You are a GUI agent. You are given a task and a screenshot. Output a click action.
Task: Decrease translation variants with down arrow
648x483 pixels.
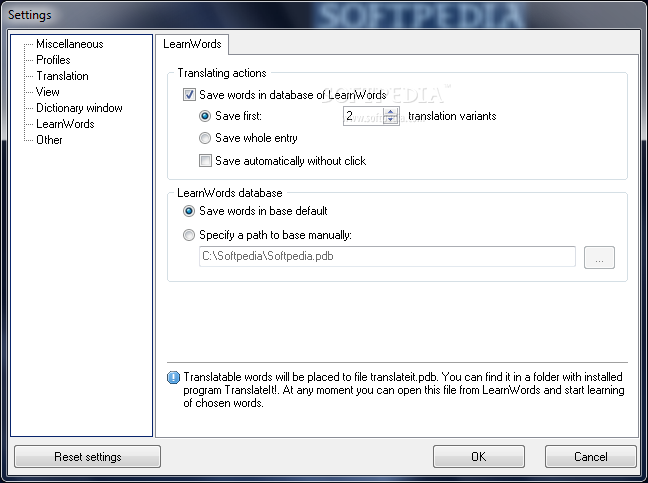[x=391, y=120]
